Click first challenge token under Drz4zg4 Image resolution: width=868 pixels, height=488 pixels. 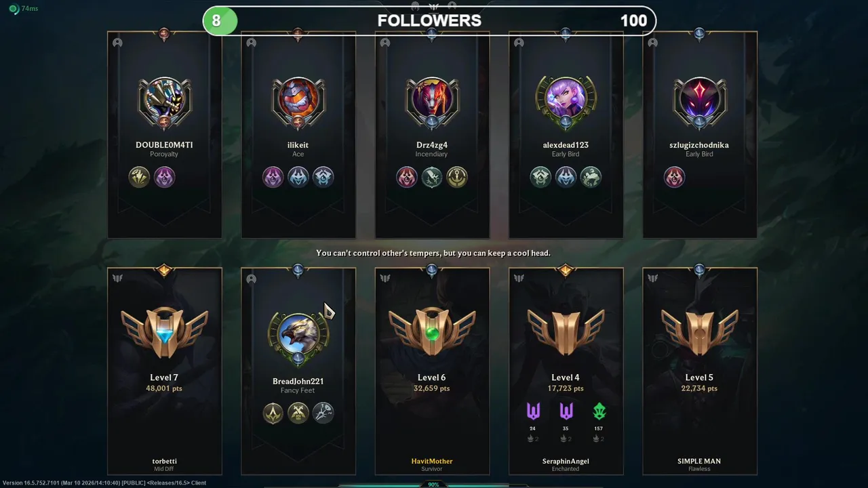click(x=407, y=177)
